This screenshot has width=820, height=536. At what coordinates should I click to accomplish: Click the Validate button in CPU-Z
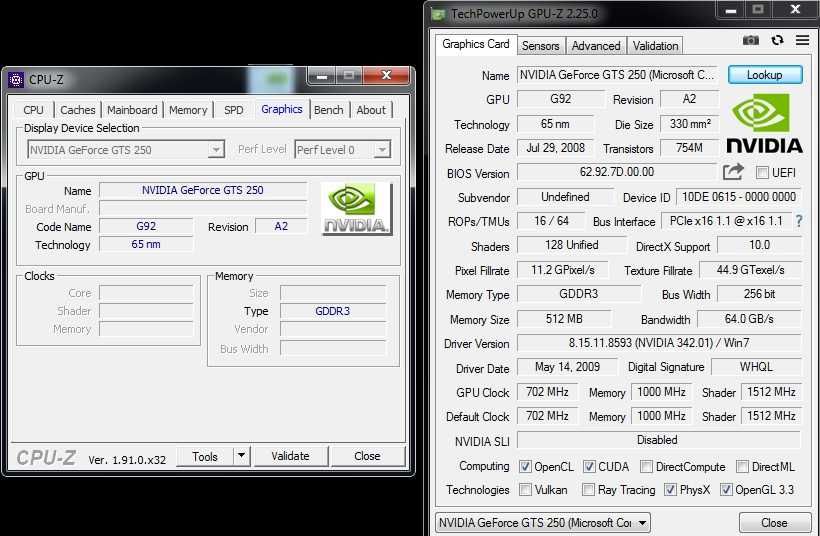[290, 456]
